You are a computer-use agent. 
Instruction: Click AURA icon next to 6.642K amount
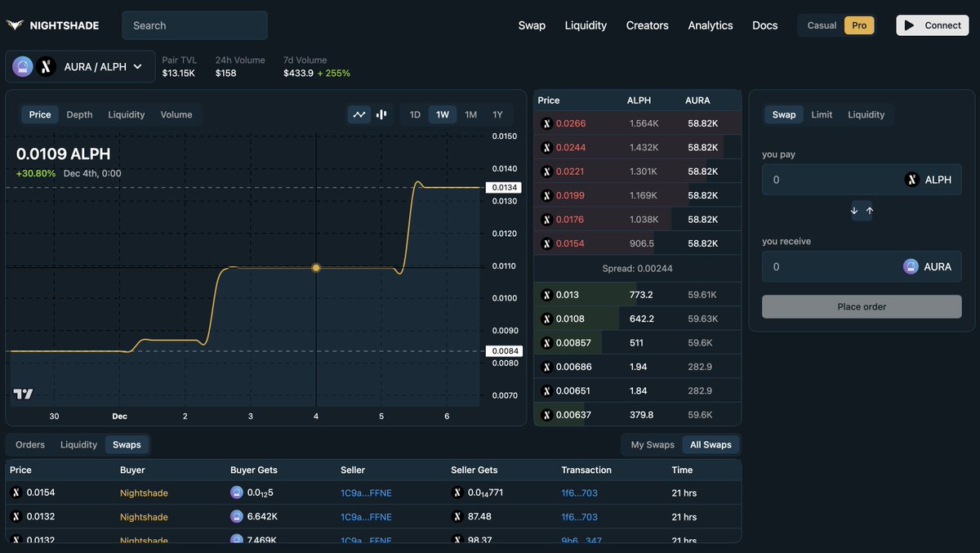(x=237, y=516)
